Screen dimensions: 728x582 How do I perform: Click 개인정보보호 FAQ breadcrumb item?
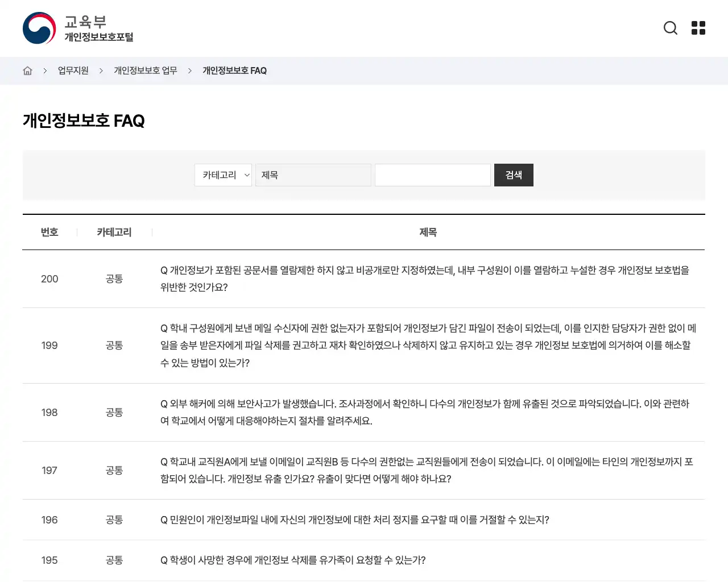pyautogui.click(x=234, y=70)
